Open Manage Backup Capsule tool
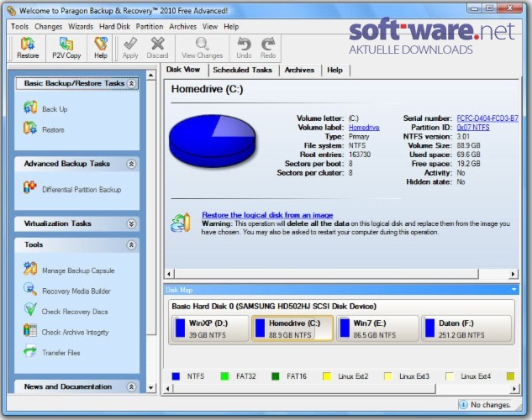The width and height of the screenshot is (532, 420). (x=69, y=270)
